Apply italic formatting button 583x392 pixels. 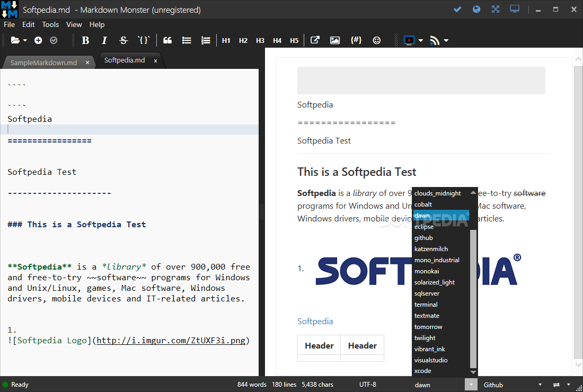(104, 40)
